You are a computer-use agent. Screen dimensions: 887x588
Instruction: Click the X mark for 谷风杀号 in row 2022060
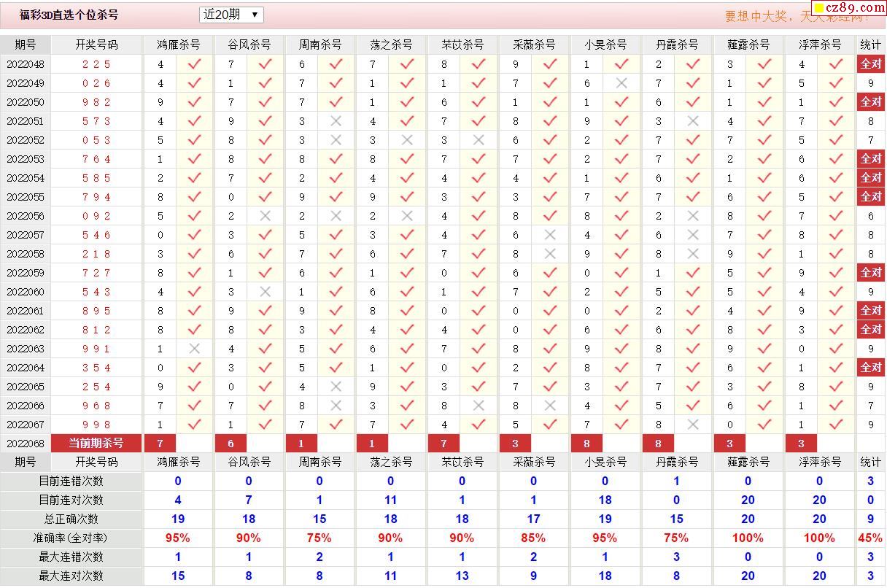(x=266, y=292)
